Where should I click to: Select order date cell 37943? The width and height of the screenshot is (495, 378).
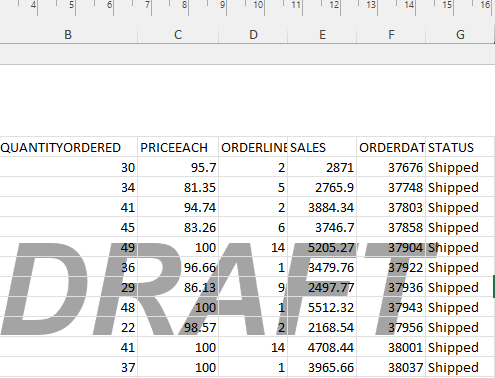pos(391,307)
